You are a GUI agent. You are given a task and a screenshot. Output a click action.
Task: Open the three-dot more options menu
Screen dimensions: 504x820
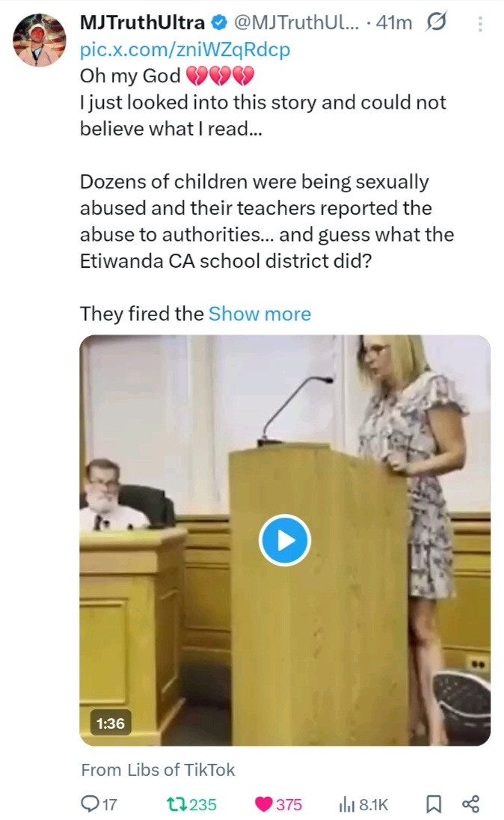(480, 23)
